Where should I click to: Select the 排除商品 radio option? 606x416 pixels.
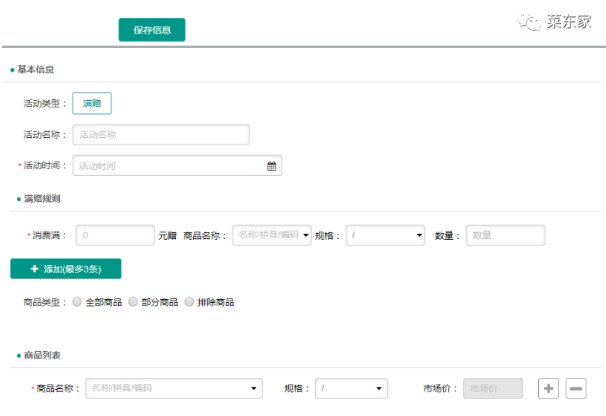point(190,301)
